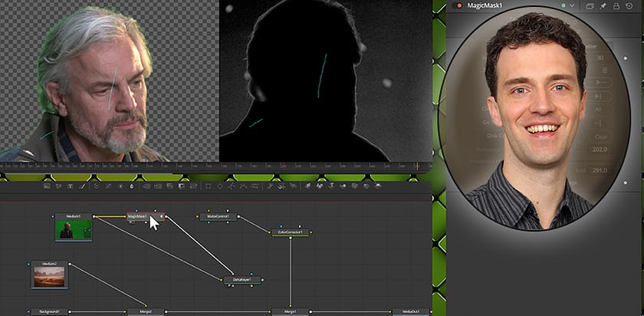The width and height of the screenshot is (644, 316).
Task: Add a Renderer 3D node from the toolbar
Action: click(x=378, y=186)
